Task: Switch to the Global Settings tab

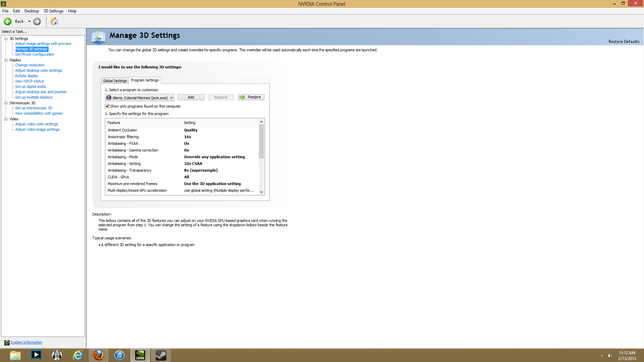Action: [x=115, y=80]
